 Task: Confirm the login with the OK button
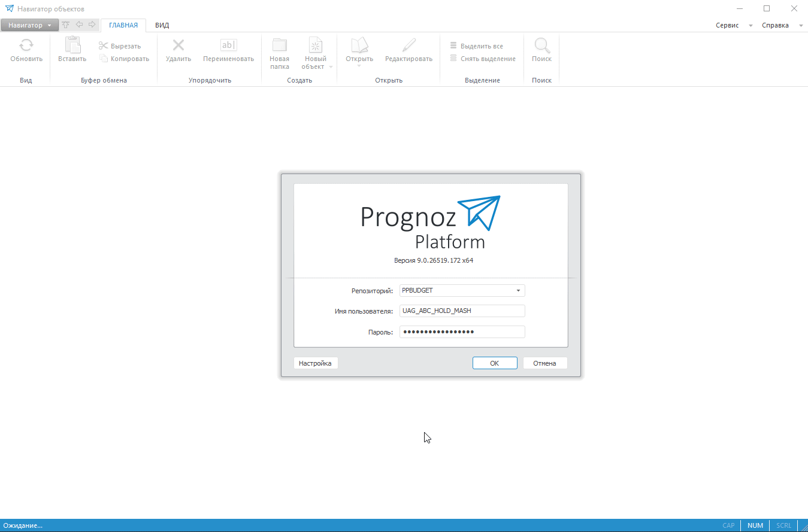(x=495, y=363)
